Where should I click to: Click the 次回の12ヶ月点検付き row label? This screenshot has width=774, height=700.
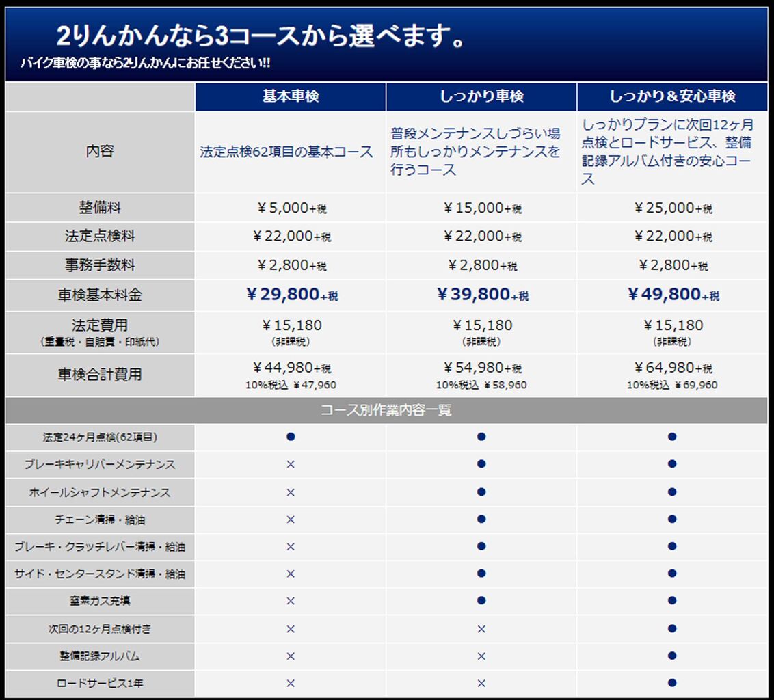tap(100, 630)
